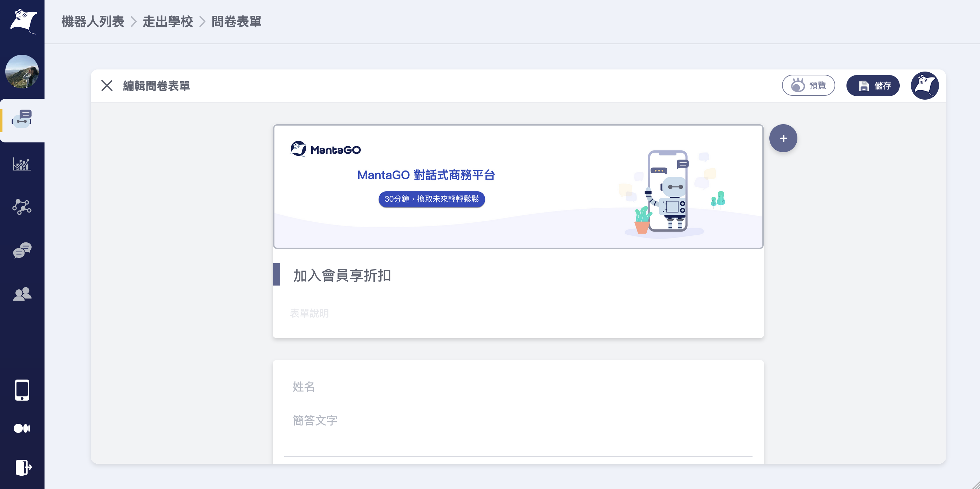Click the plus add-element button
Screen dimensions: 980x489
(x=783, y=138)
